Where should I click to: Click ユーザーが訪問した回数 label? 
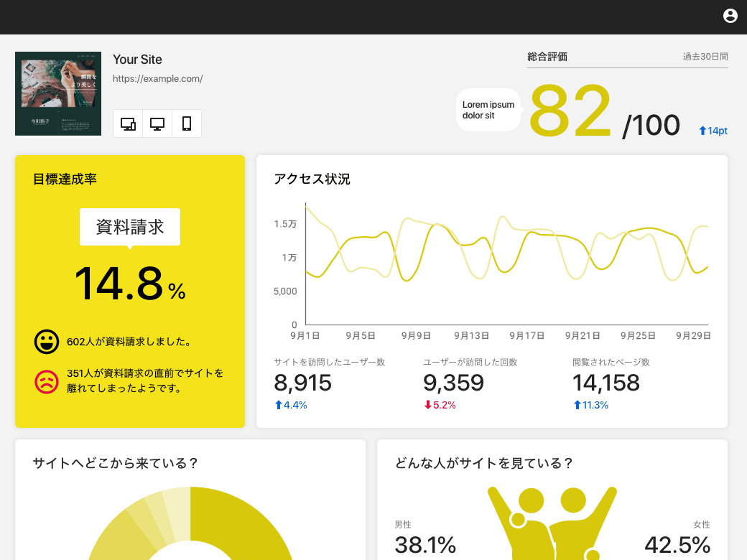pos(470,363)
